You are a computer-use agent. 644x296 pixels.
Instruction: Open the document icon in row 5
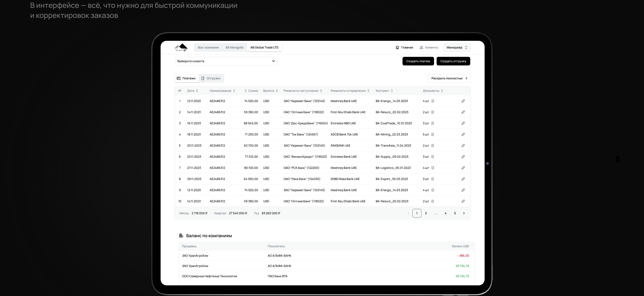432,146
